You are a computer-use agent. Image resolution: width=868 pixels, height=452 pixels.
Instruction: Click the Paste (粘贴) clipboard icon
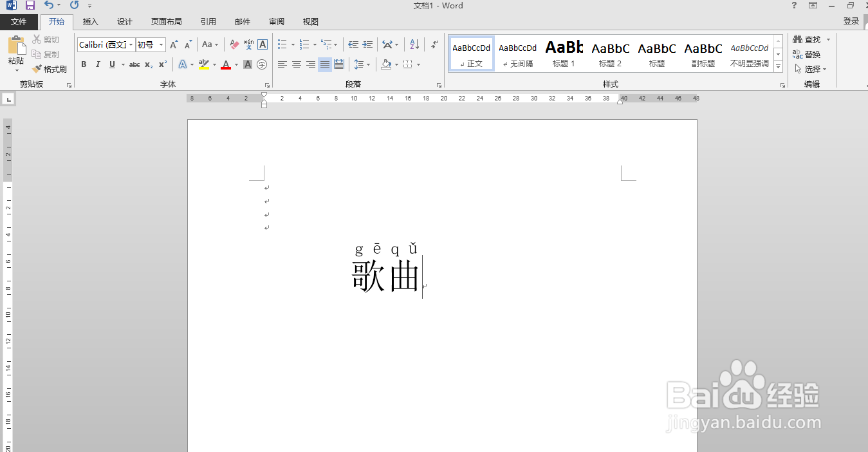(16, 46)
